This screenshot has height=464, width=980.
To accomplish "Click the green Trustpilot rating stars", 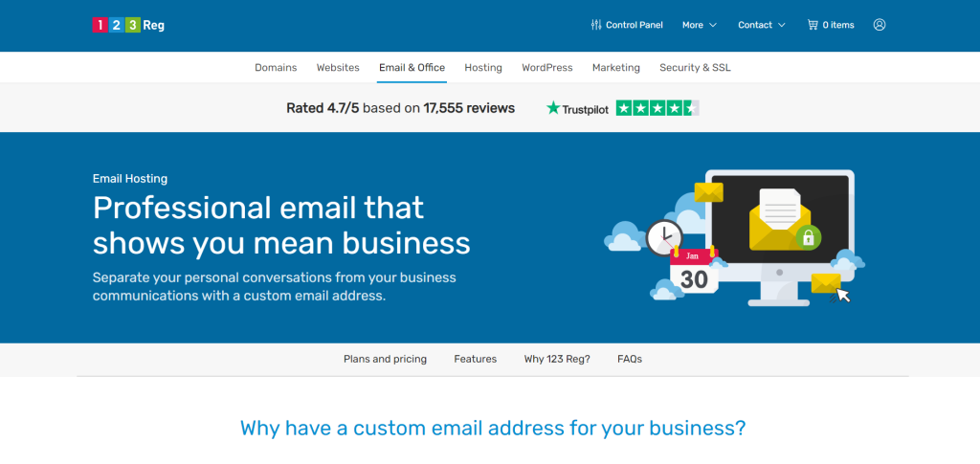I will pyautogui.click(x=657, y=108).
